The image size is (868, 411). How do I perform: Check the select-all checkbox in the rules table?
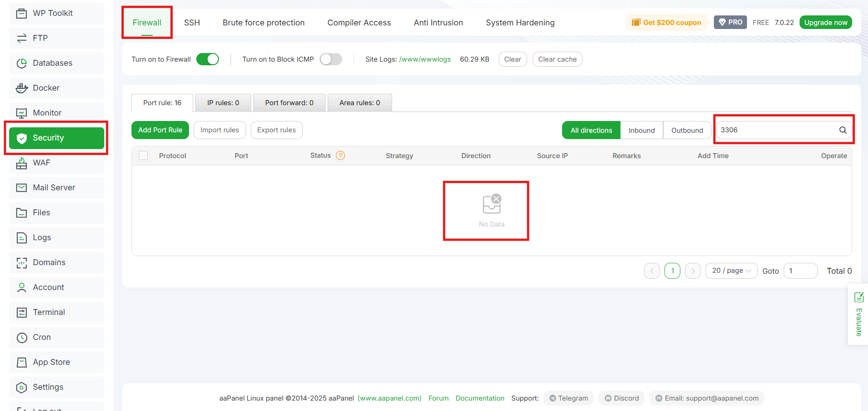[x=143, y=155]
